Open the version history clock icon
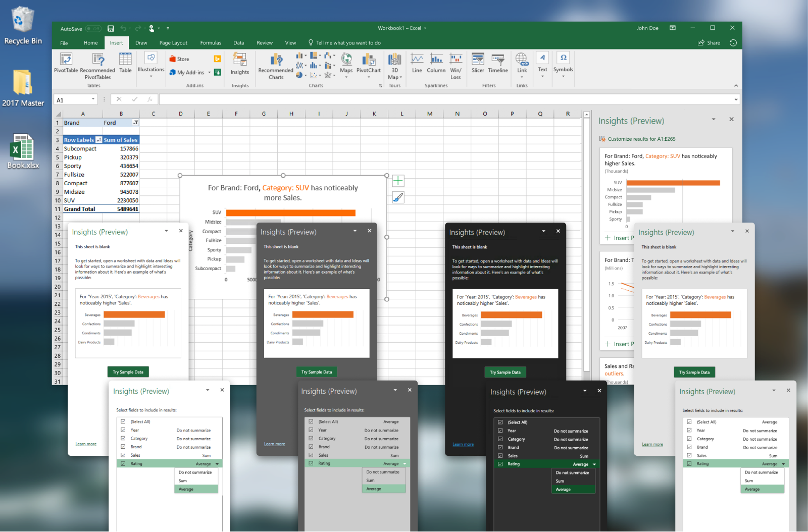The image size is (808, 532). 733,43
